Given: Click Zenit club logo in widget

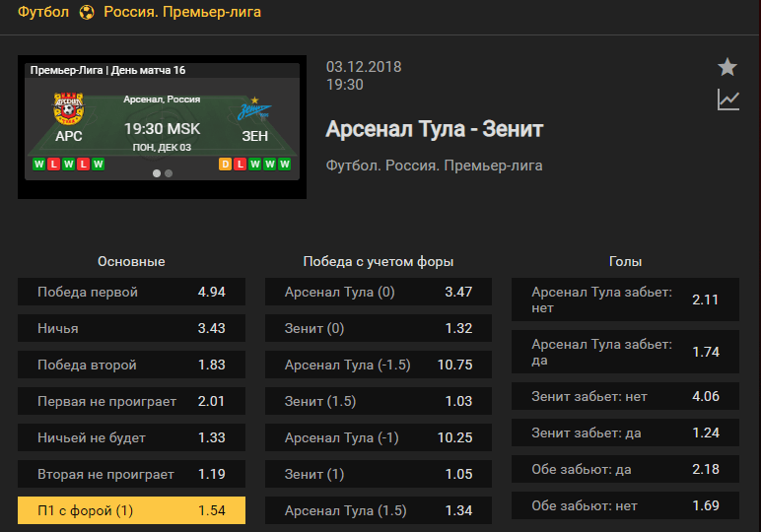Looking at the screenshot, I should pyautogui.click(x=254, y=110).
